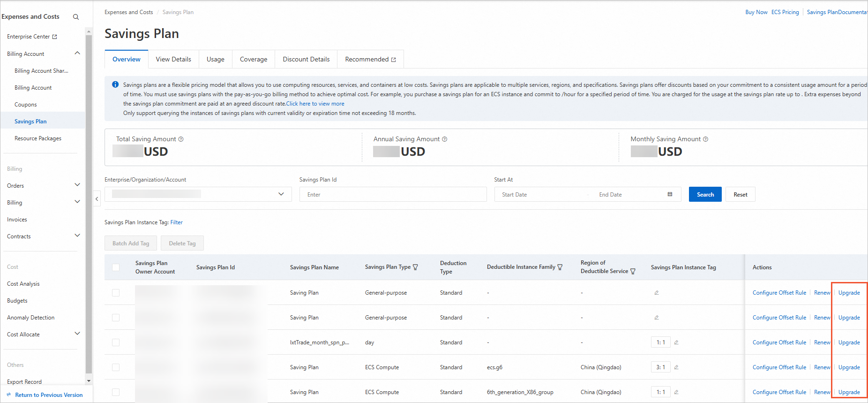Check the first General-purpose Saving Plan row
Image resolution: width=868 pixels, height=403 pixels.
click(116, 293)
